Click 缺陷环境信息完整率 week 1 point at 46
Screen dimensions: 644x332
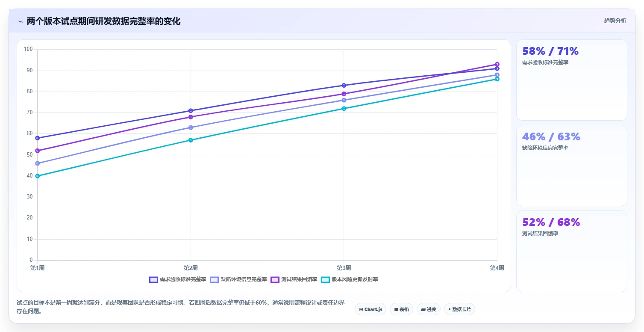(38, 163)
